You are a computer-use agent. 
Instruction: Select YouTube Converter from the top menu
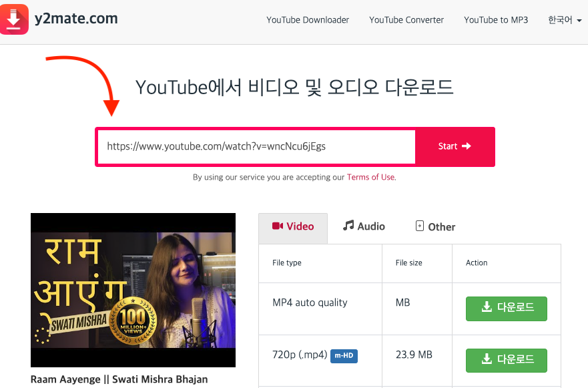(406, 20)
